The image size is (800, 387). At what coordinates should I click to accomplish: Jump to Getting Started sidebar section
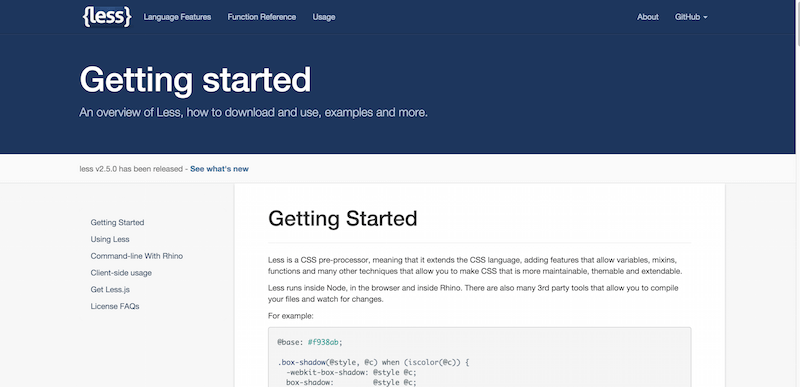click(x=117, y=222)
